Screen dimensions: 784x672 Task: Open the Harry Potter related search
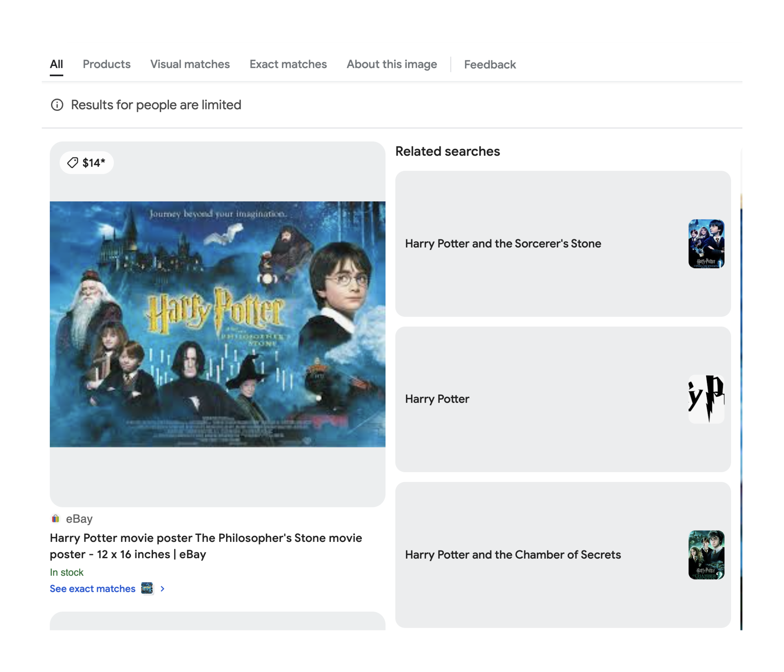click(563, 399)
